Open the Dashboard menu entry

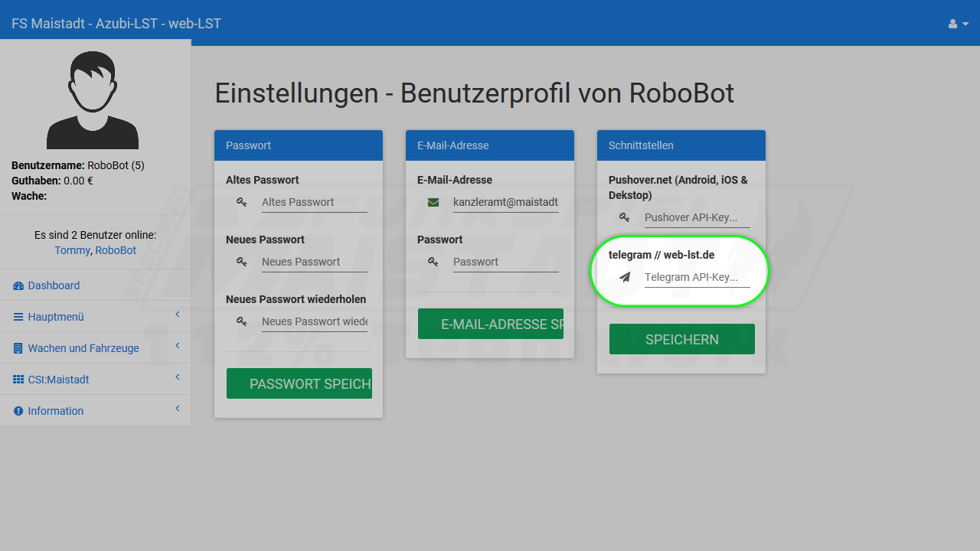95,285
